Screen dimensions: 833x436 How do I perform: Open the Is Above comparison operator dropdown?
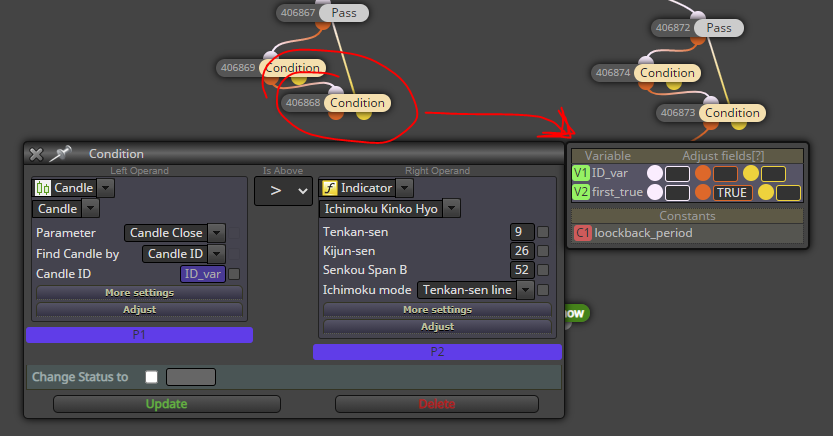click(x=283, y=191)
